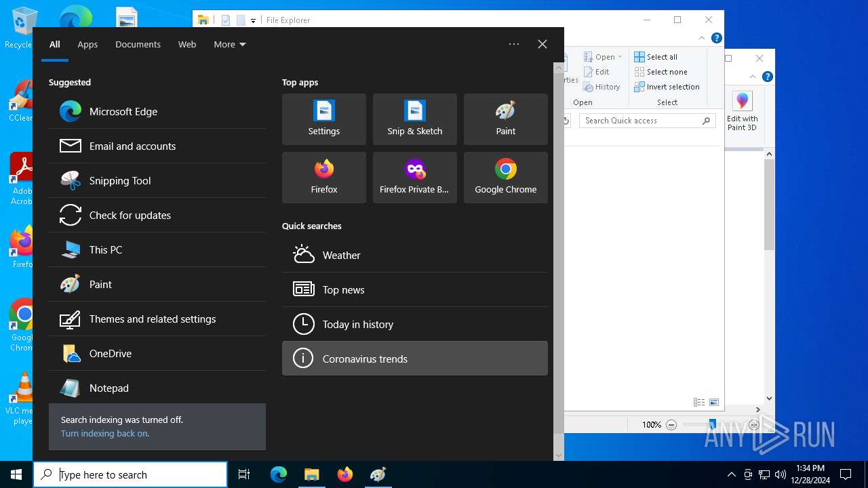Switch to Web search tab
868x488 pixels.
(x=187, y=44)
